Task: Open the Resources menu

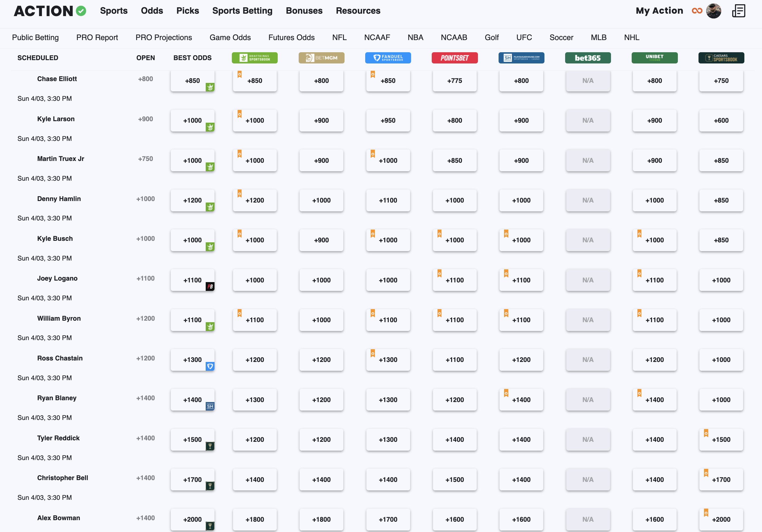Action: 358,11
